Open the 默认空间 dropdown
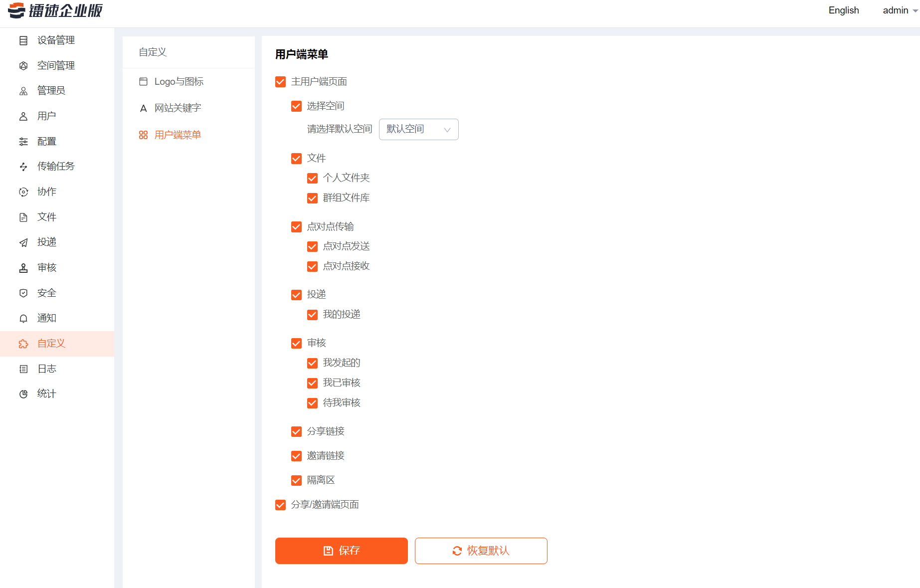This screenshot has height=588, width=920. (x=418, y=129)
